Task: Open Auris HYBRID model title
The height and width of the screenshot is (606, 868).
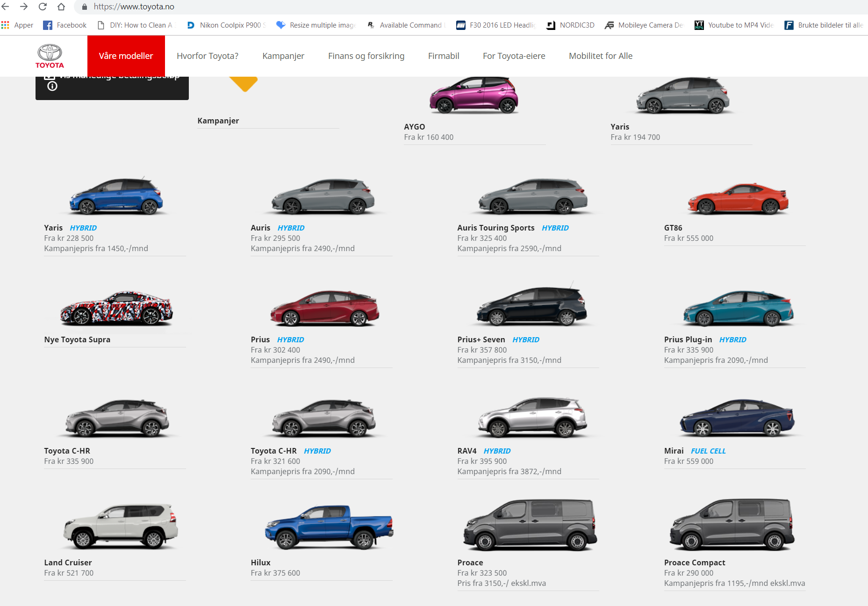Action: pyautogui.click(x=278, y=228)
